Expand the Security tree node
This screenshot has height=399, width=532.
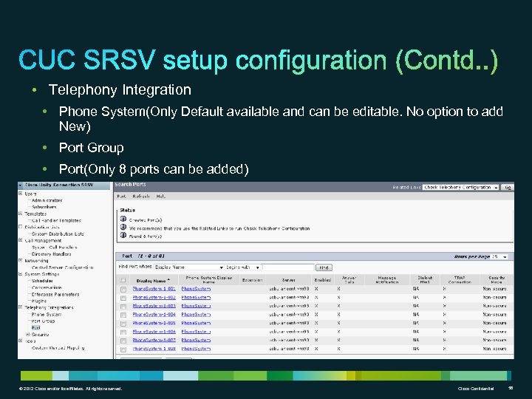click(x=28, y=334)
